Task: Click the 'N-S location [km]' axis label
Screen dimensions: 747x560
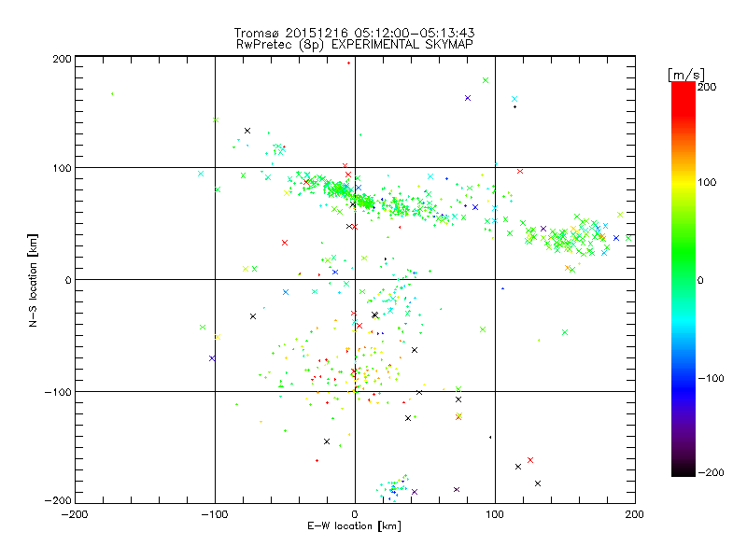Action: 33,281
